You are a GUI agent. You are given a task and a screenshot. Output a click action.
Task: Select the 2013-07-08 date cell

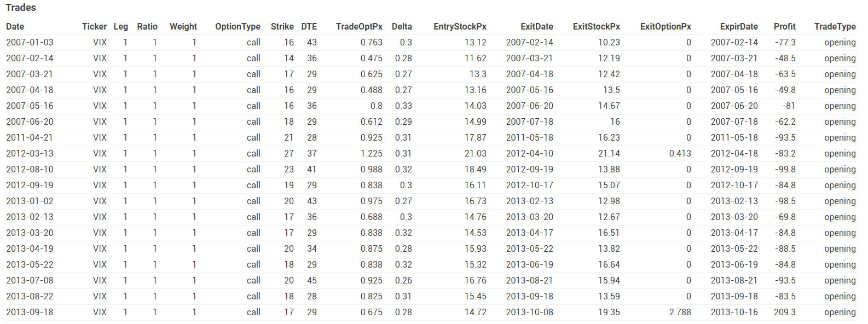click(30, 280)
